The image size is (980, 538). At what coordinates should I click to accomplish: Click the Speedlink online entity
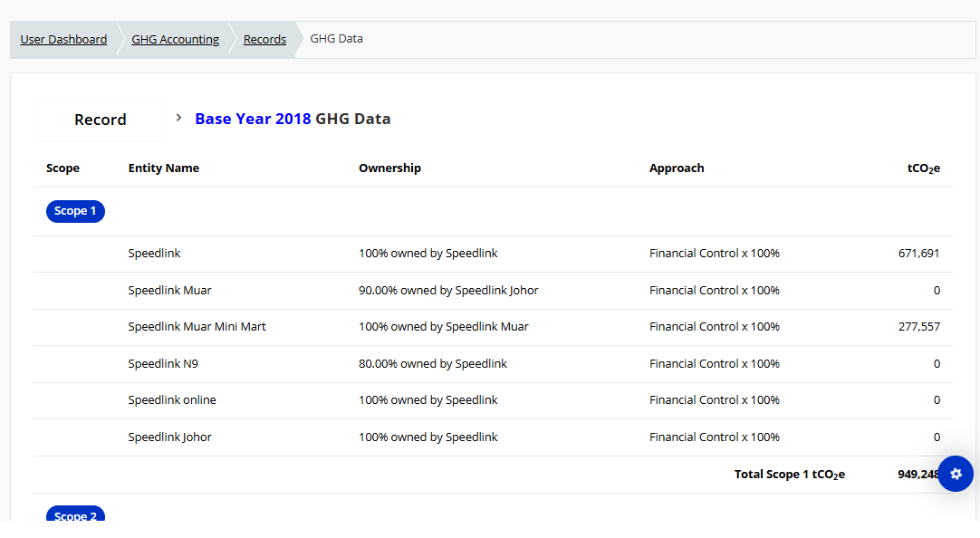[172, 400]
